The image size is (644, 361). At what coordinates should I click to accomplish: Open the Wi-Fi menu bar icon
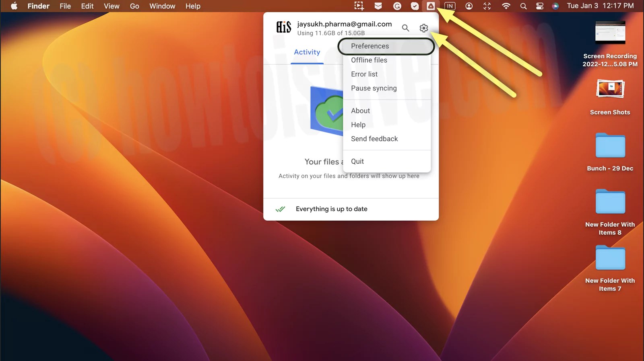pyautogui.click(x=506, y=6)
